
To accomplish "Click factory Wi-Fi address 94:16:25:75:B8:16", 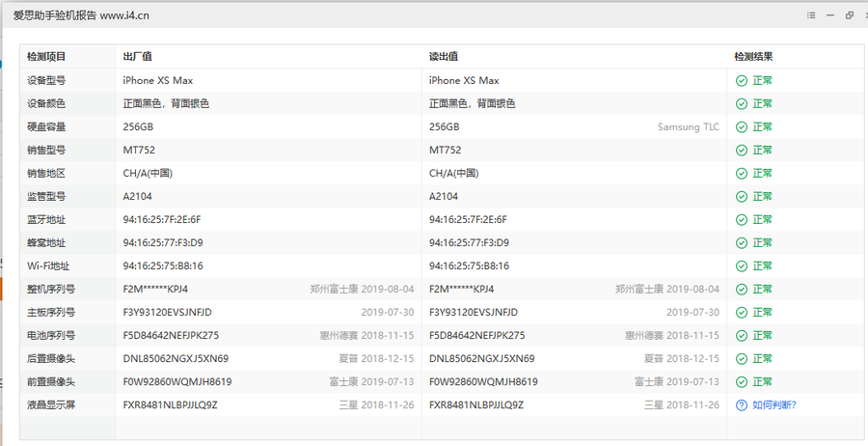I will 163,265.
